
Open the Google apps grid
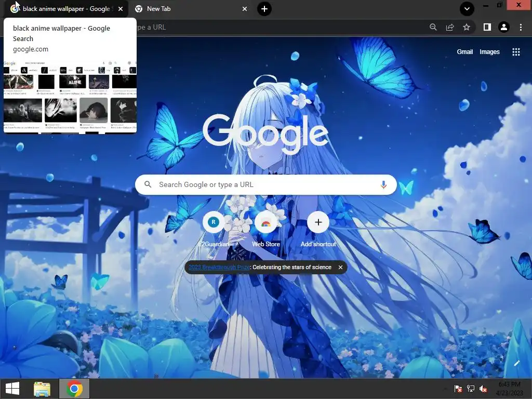click(516, 52)
